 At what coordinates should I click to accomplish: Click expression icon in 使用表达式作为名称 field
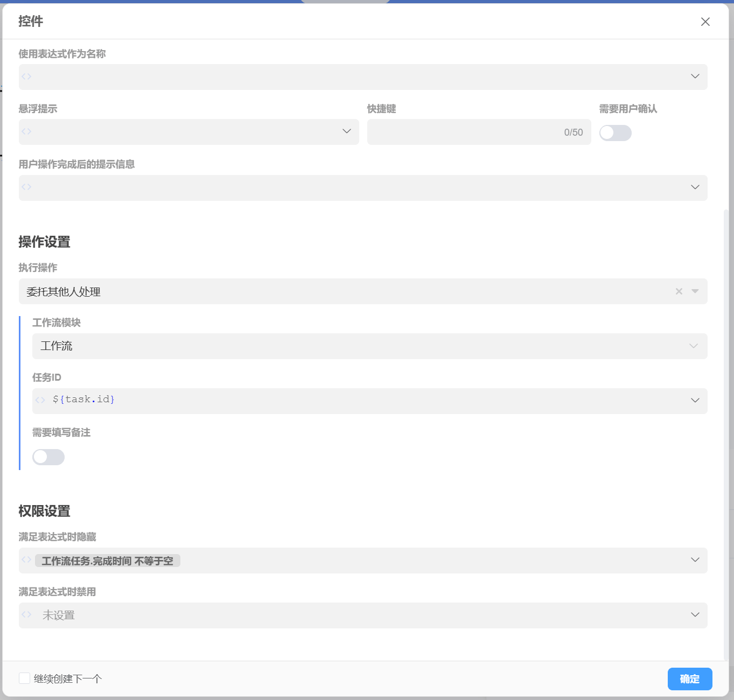tap(26, 76)
